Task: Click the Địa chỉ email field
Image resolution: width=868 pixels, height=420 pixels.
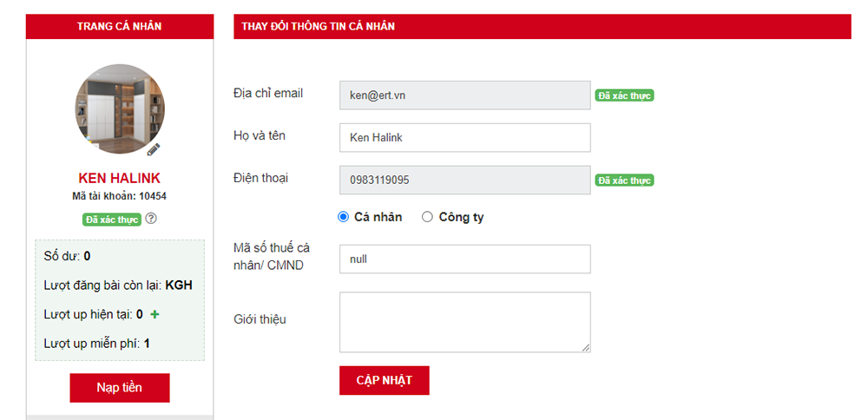Action: (x=465, y=95)
